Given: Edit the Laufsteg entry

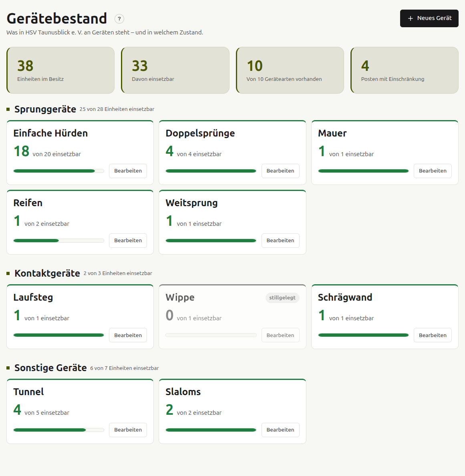Looking at the screenshot, I should (x=128, y=335).
